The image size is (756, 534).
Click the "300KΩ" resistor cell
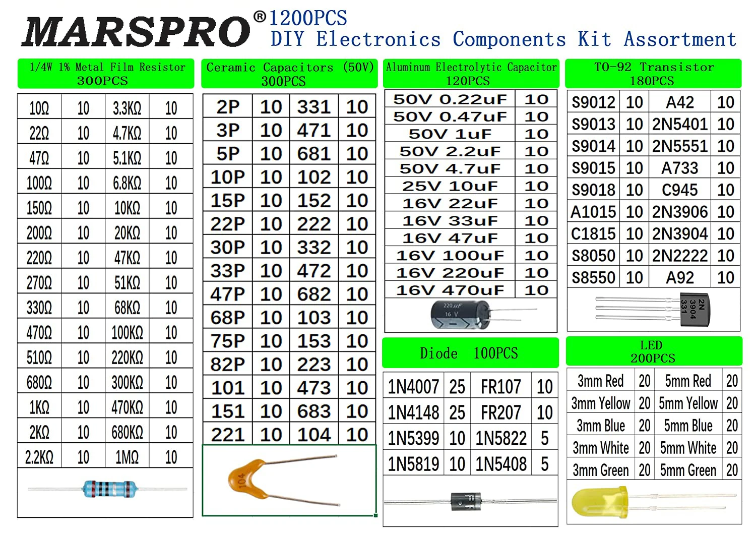click(x=127, y=382)
